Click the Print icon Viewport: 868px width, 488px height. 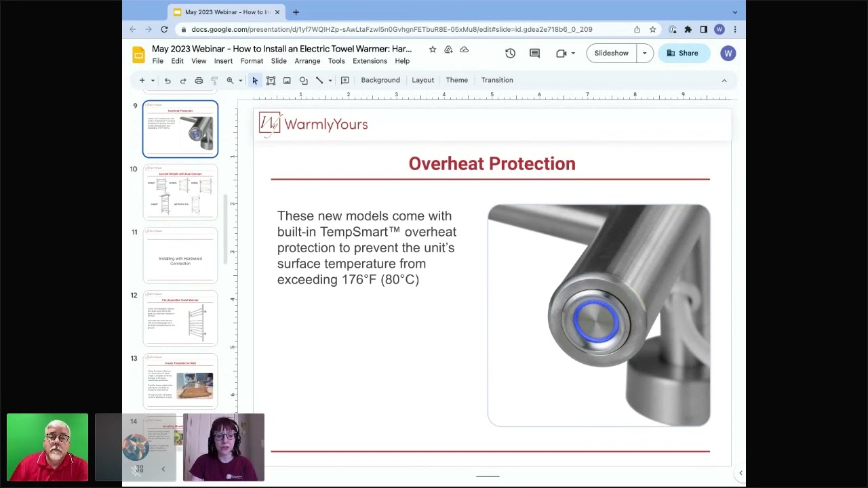click(199, 80)
